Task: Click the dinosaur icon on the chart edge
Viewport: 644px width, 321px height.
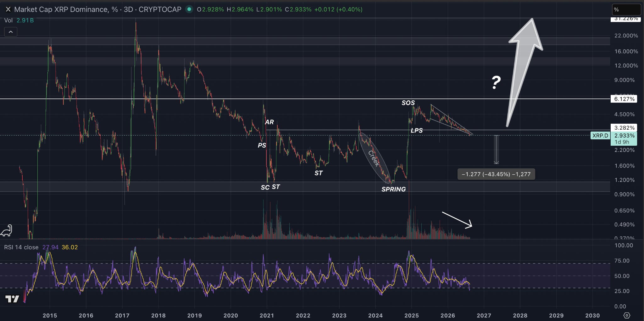Action: pos(6,230)
